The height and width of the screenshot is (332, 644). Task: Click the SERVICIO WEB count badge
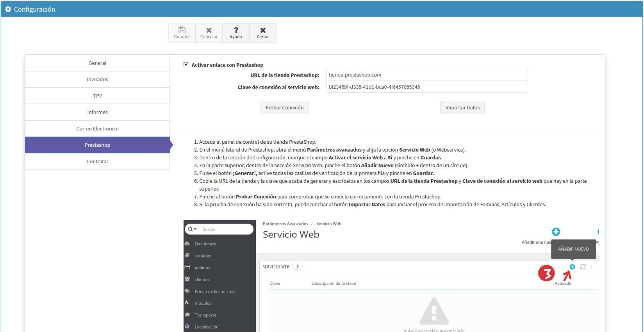click(298, 267)
